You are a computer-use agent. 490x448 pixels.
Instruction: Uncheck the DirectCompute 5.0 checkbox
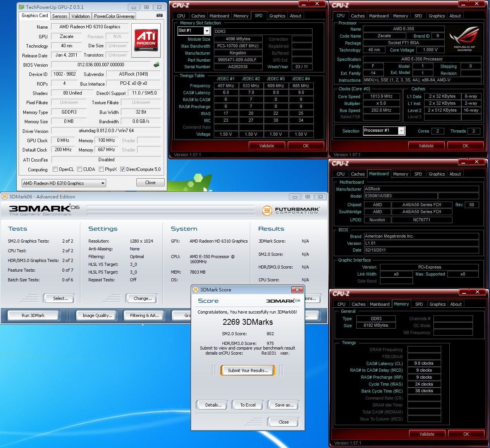[x=122, y=169]
